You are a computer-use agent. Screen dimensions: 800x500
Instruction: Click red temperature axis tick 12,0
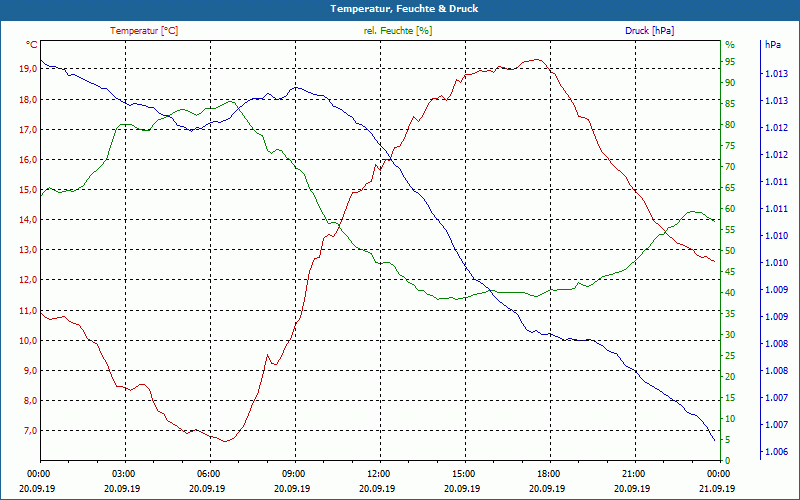pos(28,280)
